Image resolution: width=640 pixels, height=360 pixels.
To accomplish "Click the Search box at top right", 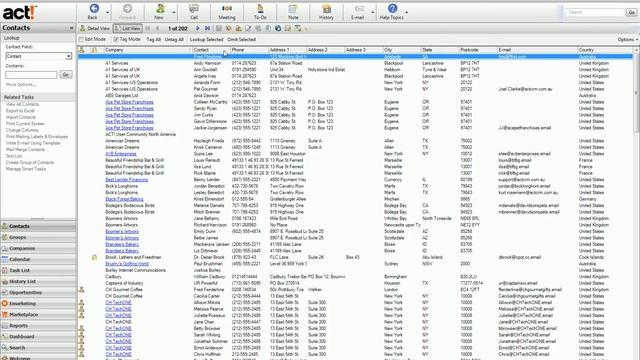I will click(x=596, y=12).
